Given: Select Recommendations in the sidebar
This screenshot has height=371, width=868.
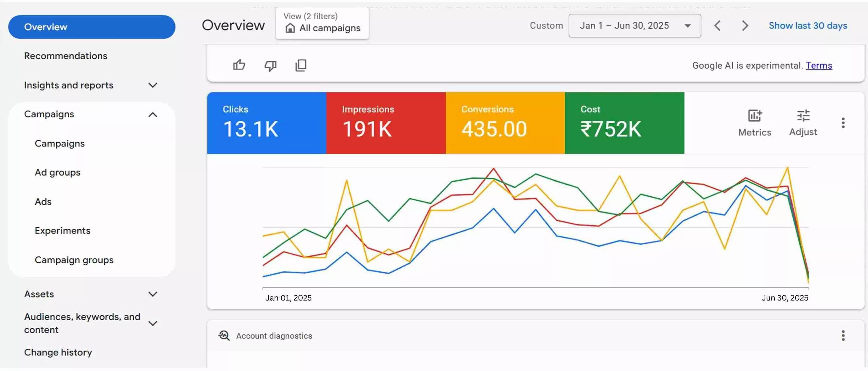Looking at the screenshot, I should [x=66, y=56].
